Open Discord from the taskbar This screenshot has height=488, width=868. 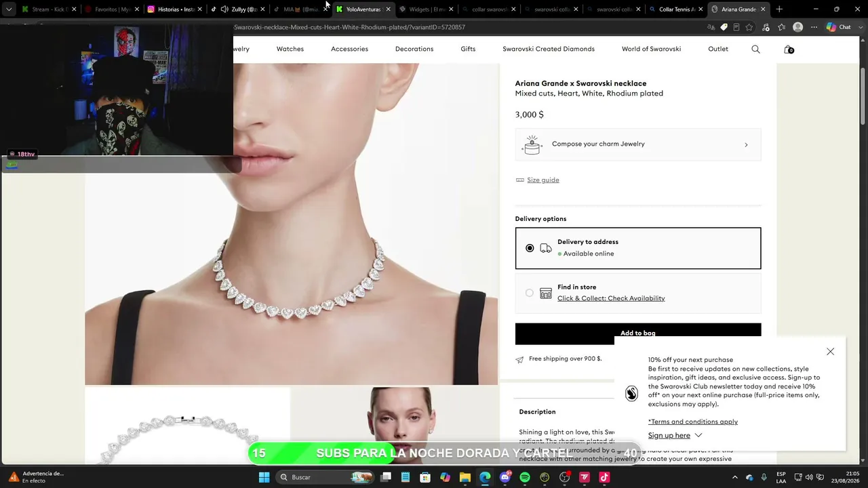(x=505, y=477)
